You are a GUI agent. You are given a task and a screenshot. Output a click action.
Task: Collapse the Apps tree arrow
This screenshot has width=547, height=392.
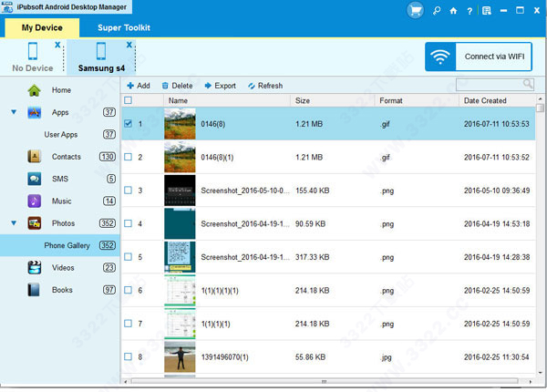(14, 113)
